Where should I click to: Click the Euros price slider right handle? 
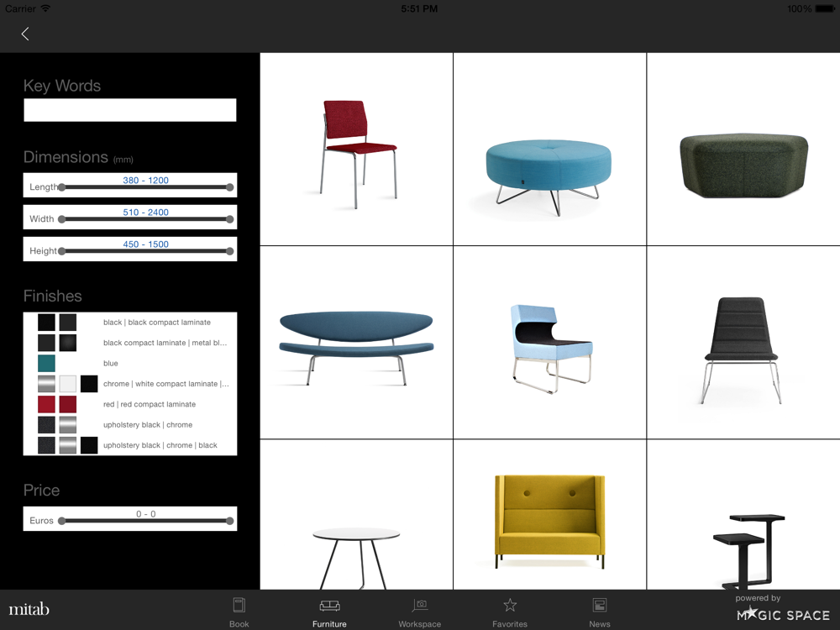coord(230,521)
